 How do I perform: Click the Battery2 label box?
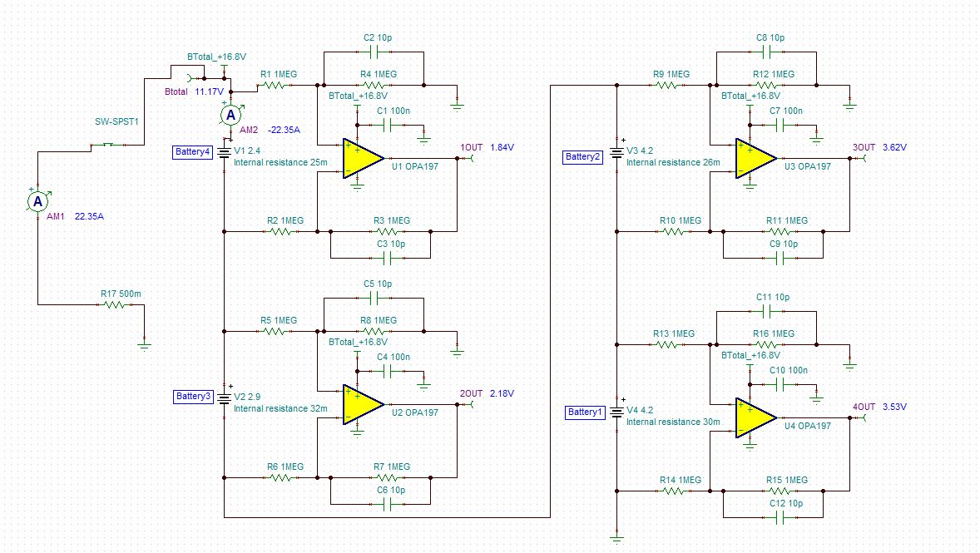(x=582, y=157)
